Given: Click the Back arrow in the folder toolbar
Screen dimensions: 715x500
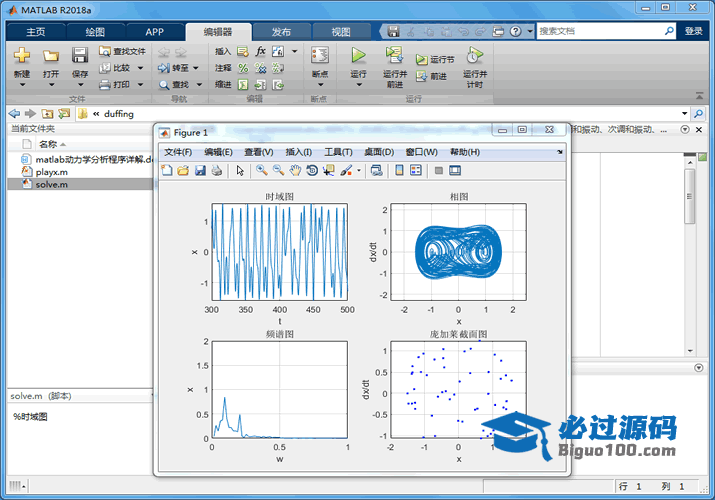Looking at the screenshot, I should pos(14,113).
